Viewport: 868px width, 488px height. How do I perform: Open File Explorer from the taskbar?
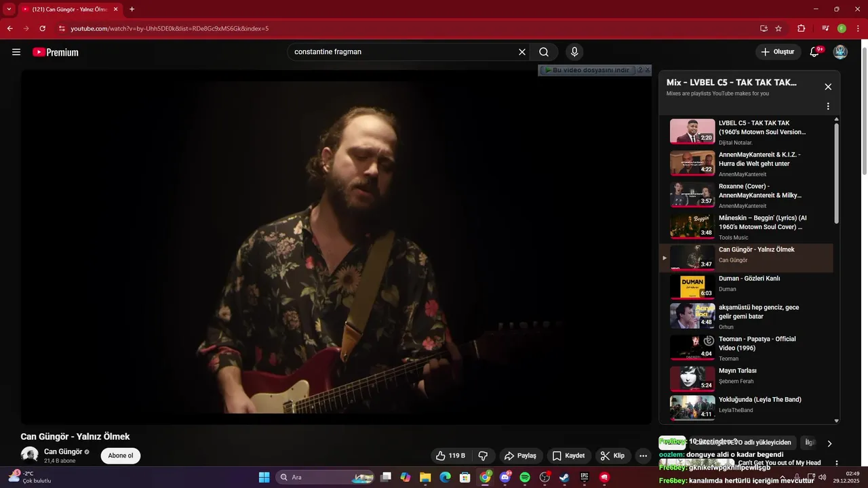click(x=425, y=477)
